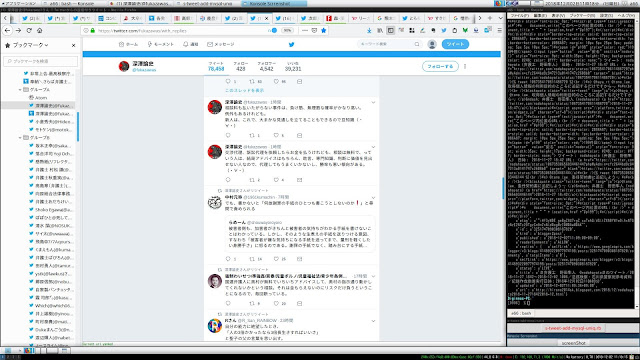
Task: Open the Shoko Egawa bookmark
Action: pos(51,209)
